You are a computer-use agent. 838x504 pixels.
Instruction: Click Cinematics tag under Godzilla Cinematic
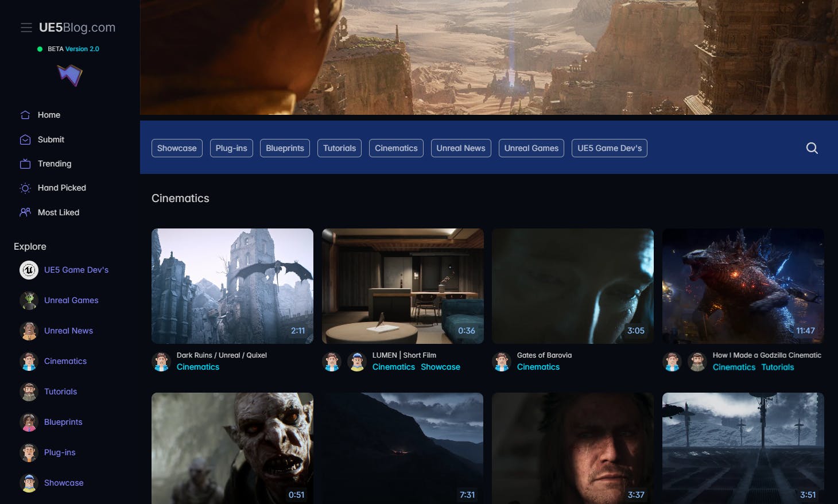click(x=734, y=367)
